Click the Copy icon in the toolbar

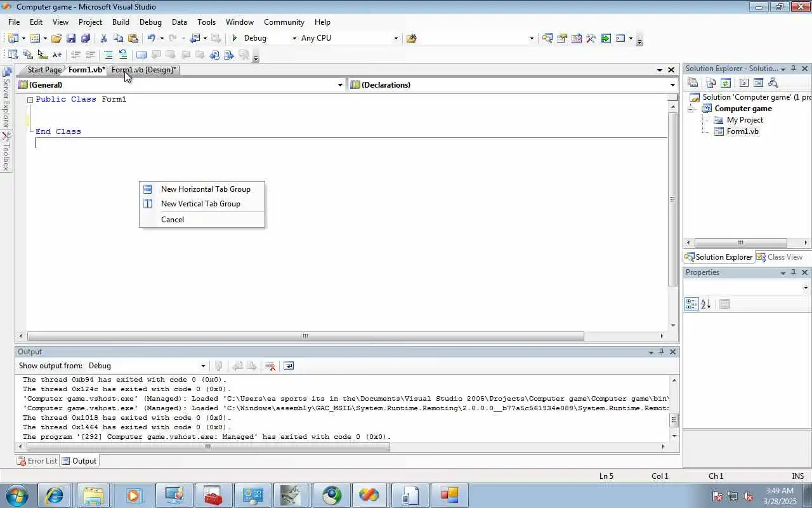(118, 38)
